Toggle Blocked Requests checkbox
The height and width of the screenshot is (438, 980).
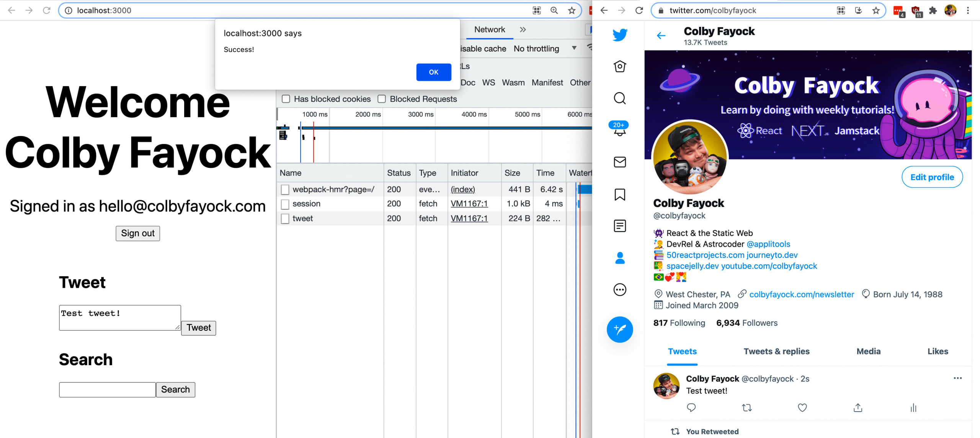382,99
